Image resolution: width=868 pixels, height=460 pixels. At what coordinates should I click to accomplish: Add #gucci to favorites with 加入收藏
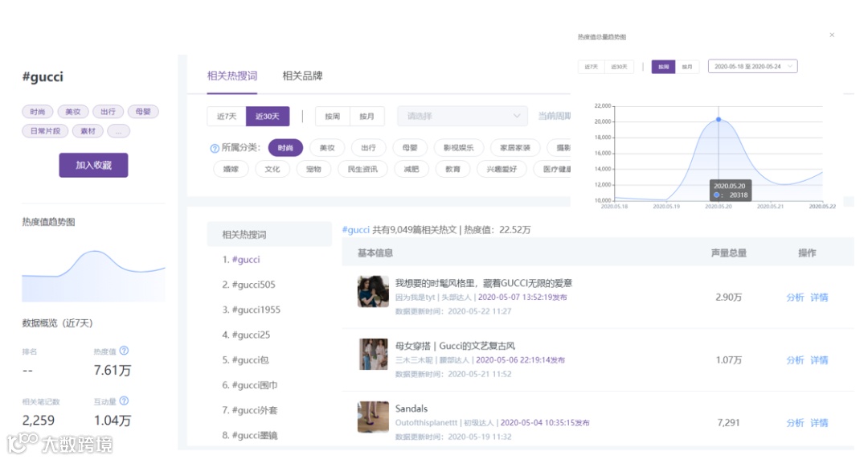tap(93, 165)
